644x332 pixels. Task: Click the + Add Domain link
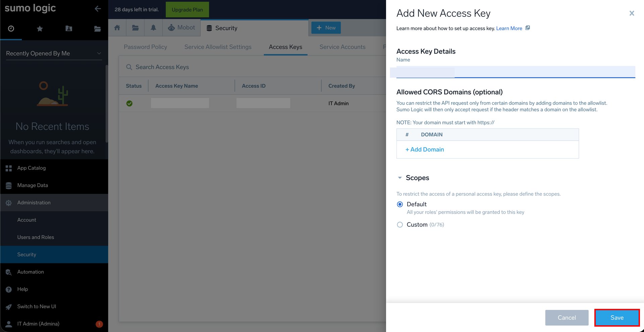coord(425,150)
